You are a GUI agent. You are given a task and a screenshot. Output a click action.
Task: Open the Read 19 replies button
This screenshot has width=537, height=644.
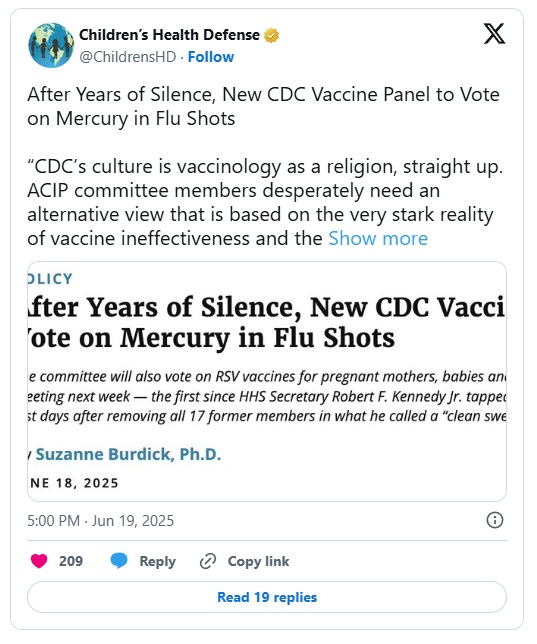click(x=267, y=597)
